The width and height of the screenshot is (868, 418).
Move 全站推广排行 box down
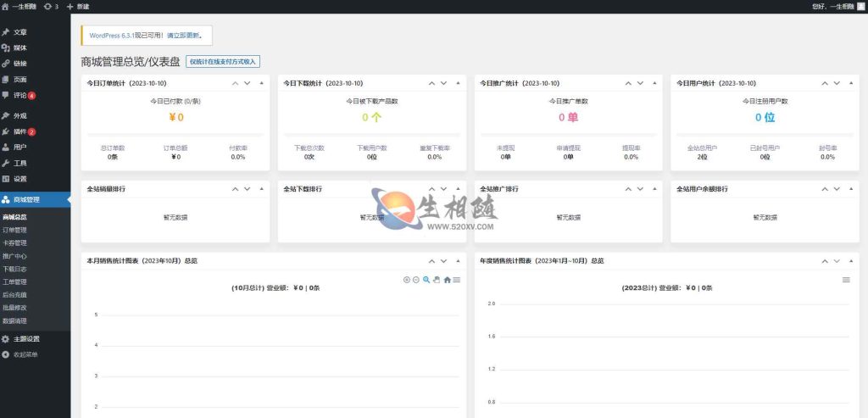pyautogui.click(x=640, y=189)
